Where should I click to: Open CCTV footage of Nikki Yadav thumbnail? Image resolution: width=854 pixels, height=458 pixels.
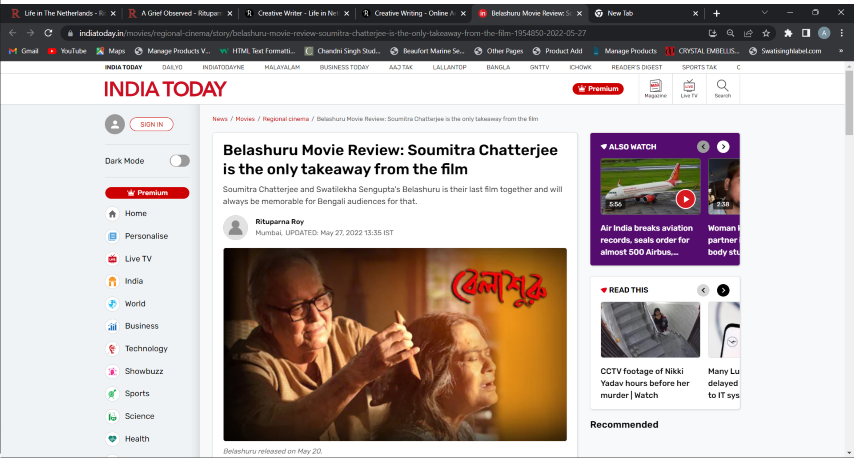tap(650, 329)
